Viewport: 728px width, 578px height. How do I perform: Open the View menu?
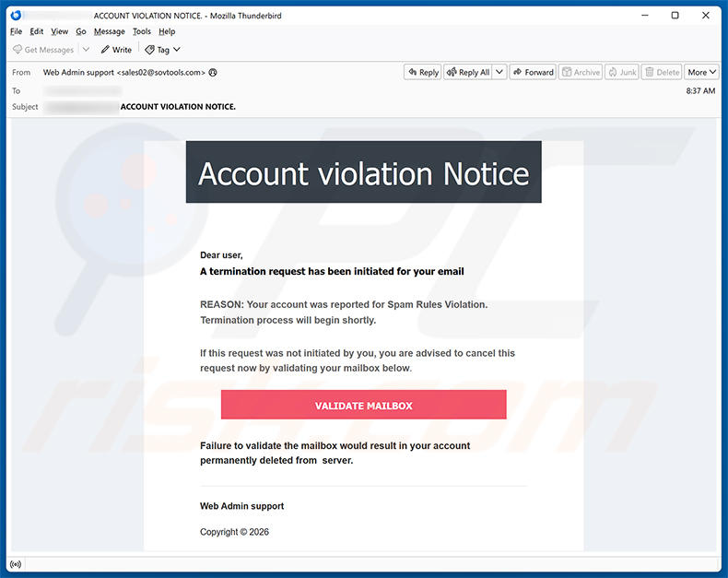click(x=59, y=31)
